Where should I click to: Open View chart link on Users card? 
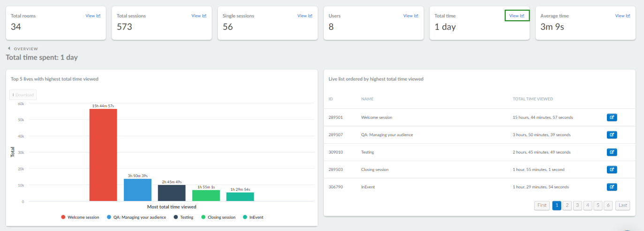point(411,16)
